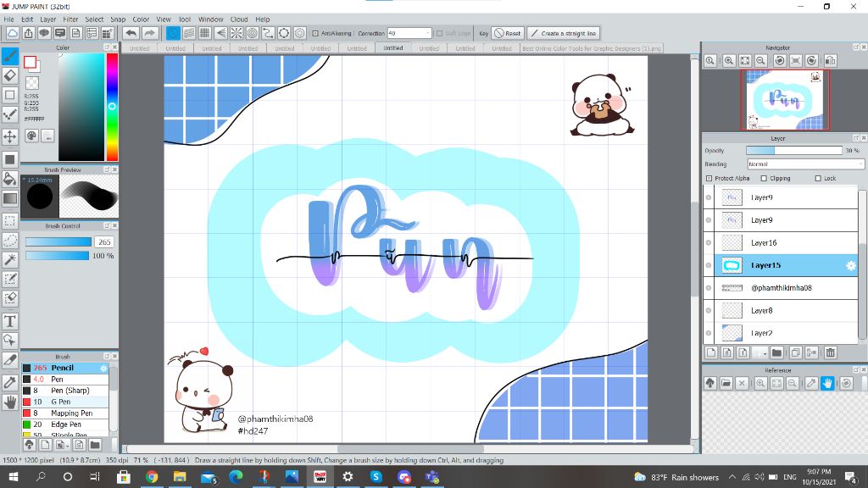Open the add-layer type dropdown arrow

click(x=764, y=352)
